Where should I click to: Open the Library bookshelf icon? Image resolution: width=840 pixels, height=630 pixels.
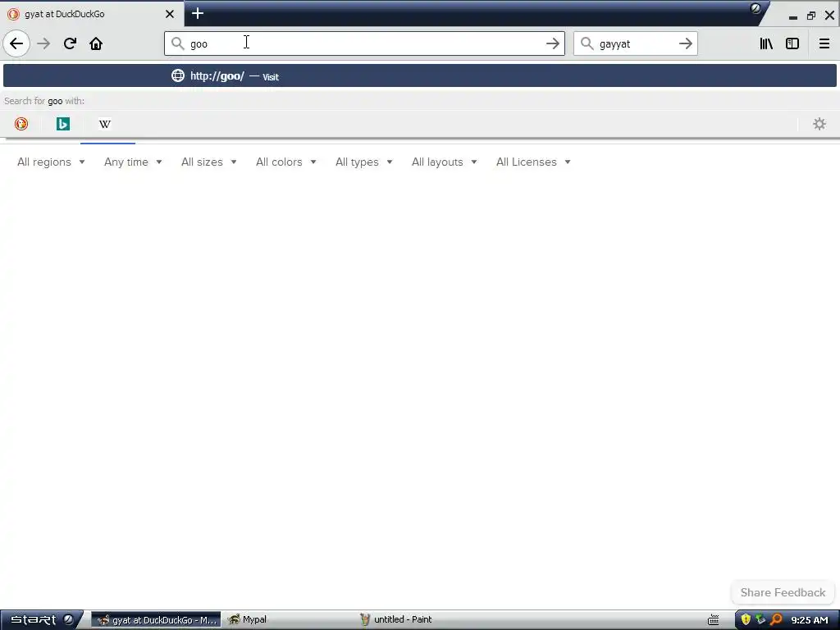point(766,43)
